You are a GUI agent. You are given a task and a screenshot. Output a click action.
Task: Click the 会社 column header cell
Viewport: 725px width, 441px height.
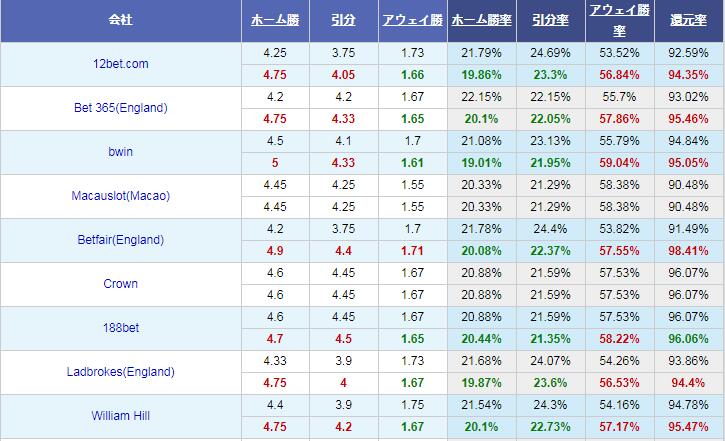click(121, 21)
